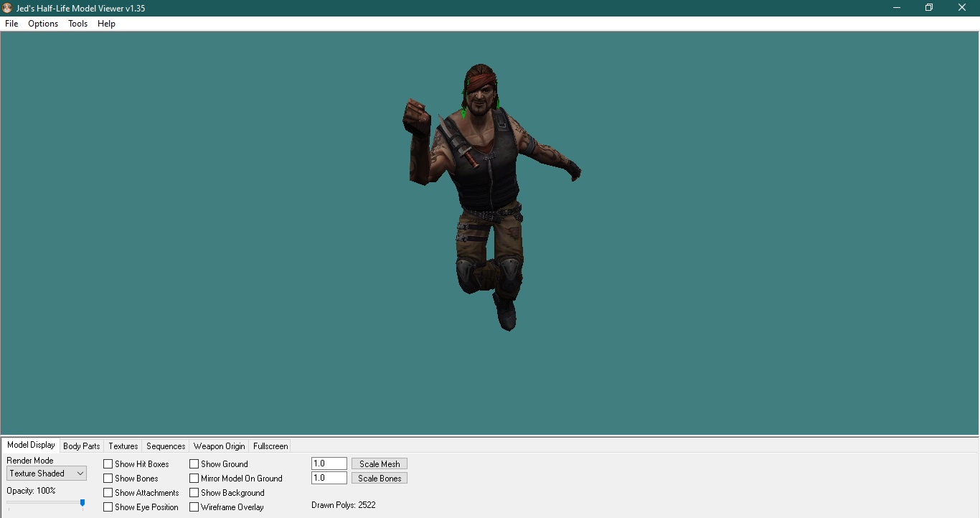The height and width of the screenshot is (518, 980).
Task: Enable Show Background checkbox
Action: [x=194, y=493]
